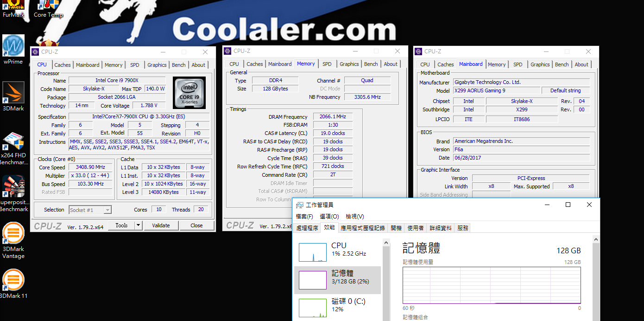Open About tab in the Memory-tab CPU-Z window
The image size is (644, 321).
pos(391,64)
